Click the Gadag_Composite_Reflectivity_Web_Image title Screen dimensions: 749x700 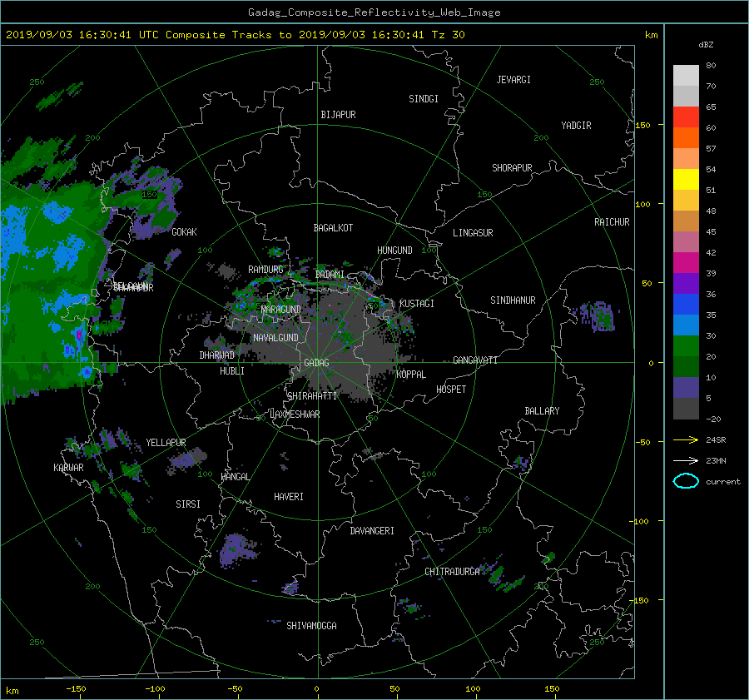pyautogui.click(x=374, y=12)
